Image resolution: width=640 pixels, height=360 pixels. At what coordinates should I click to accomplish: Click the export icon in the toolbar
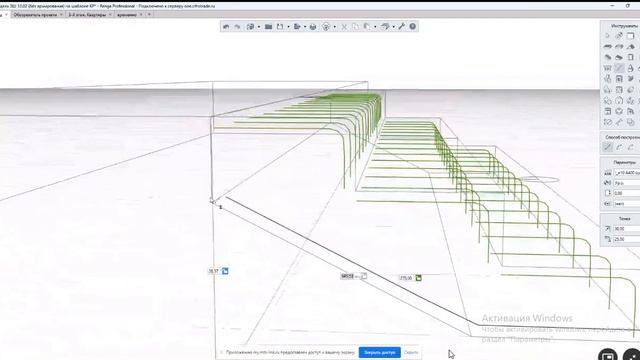(297, 27)
